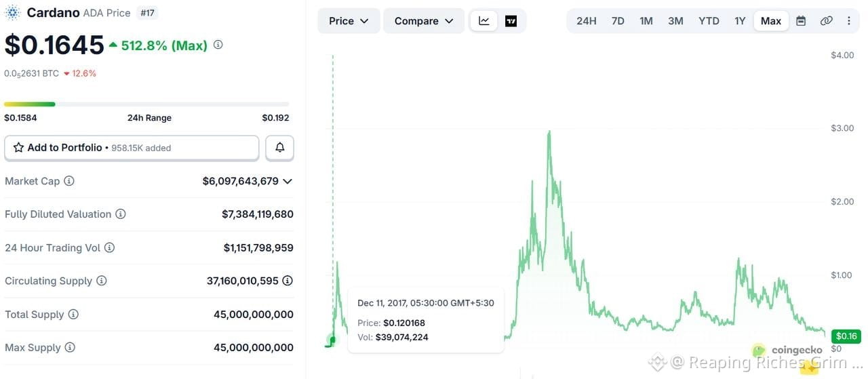868x379 pixels.
Task: Click the 0.0₅2631 BTC price text
Action: 31,73
